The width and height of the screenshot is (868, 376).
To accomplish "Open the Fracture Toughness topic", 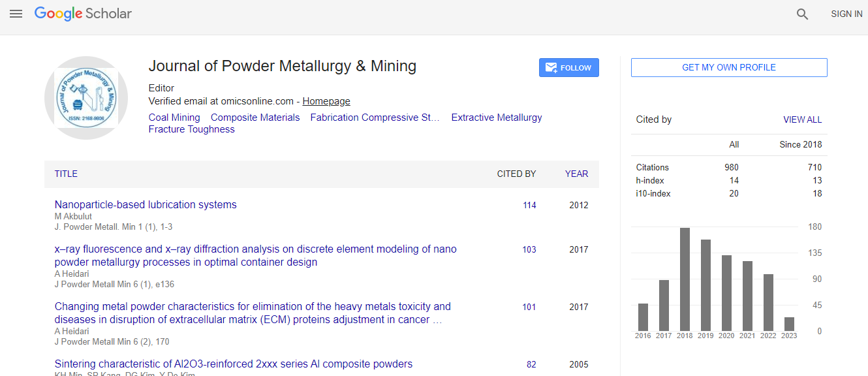I will [x=191, y=129].
